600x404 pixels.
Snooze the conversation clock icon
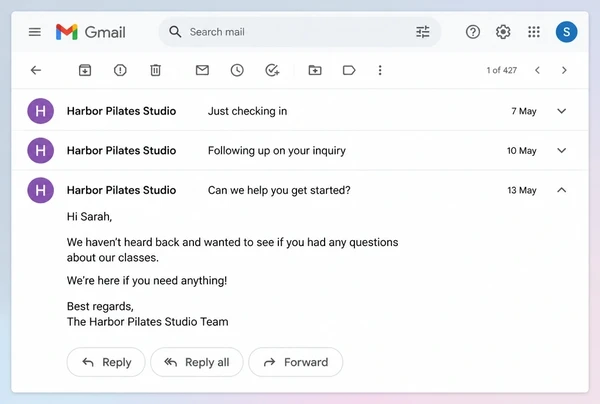click(x=237, y=70)
